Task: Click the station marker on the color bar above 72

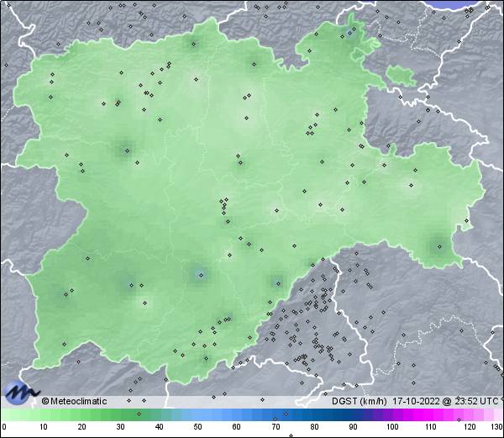Action: coord(286,414)
